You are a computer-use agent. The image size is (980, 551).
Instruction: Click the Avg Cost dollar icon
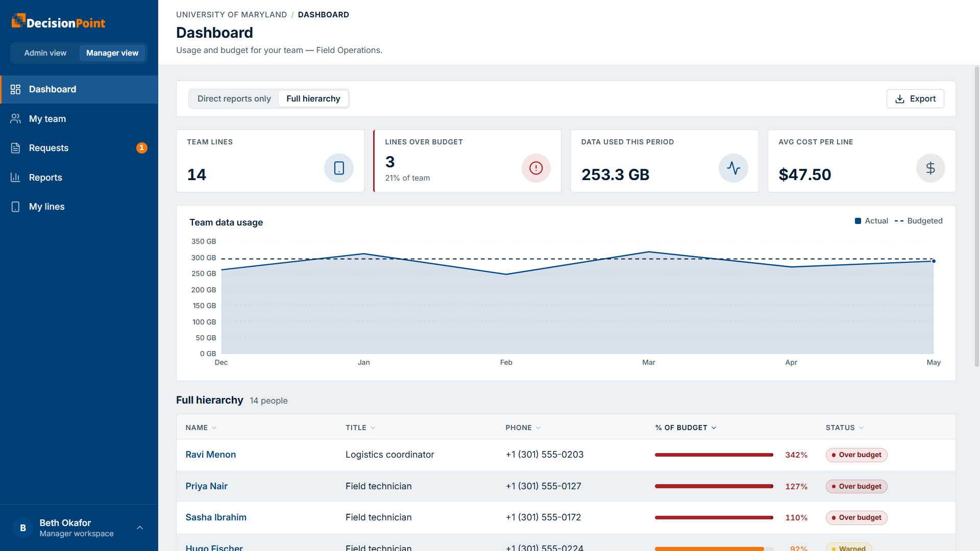pos(930,168)
